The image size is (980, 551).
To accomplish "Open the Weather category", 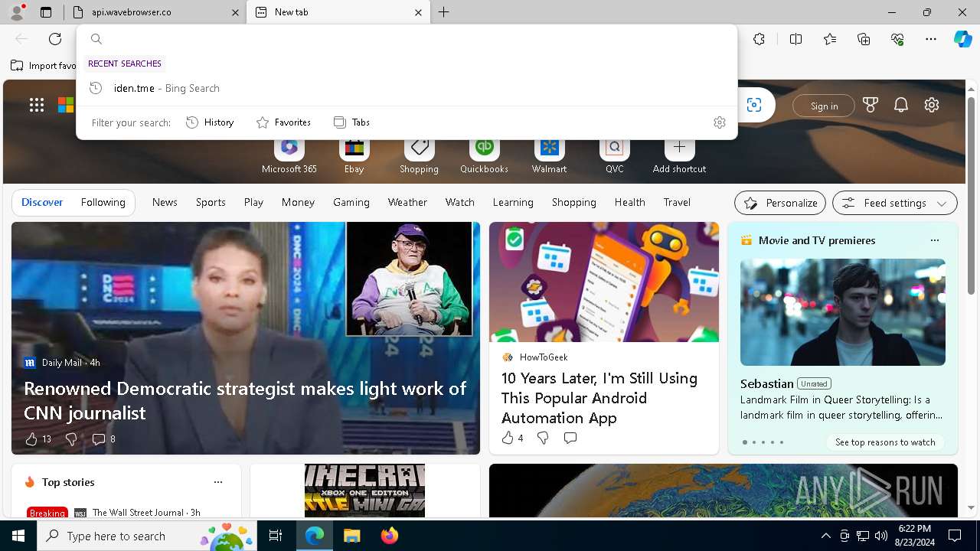I will click(407, 202).
